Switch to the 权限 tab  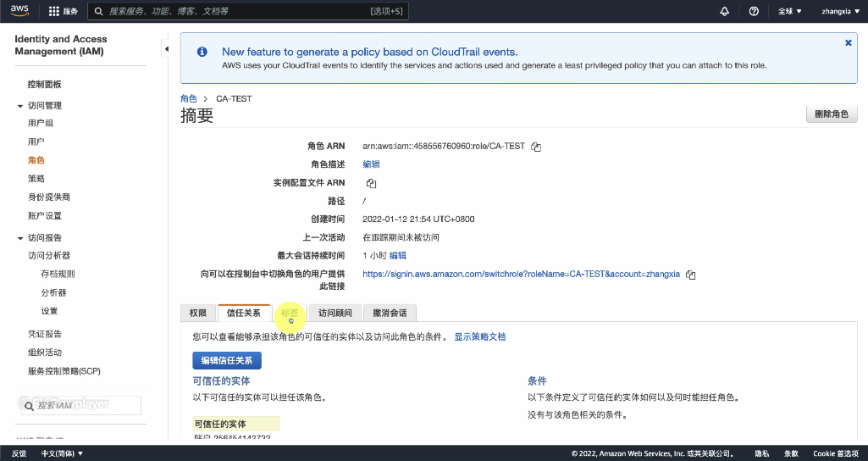198,313
